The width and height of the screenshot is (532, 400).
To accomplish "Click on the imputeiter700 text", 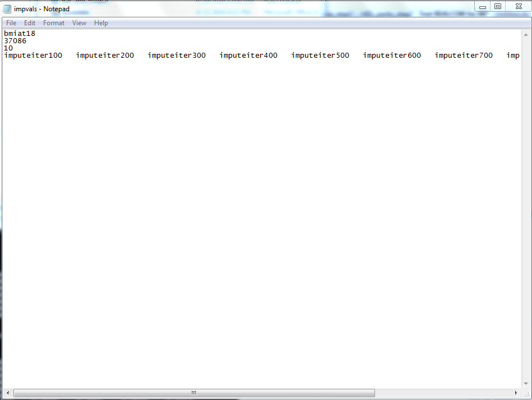I will (464, 56).
